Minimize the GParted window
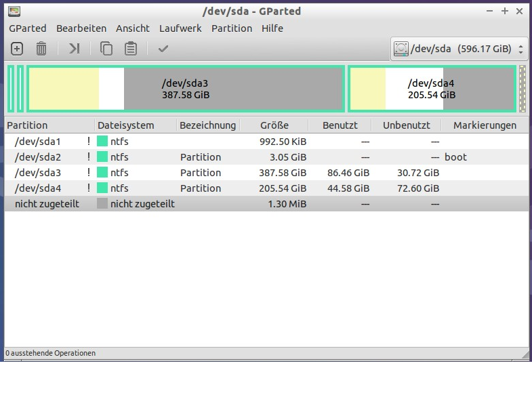 pyautogui.click(x=489, y=12)
